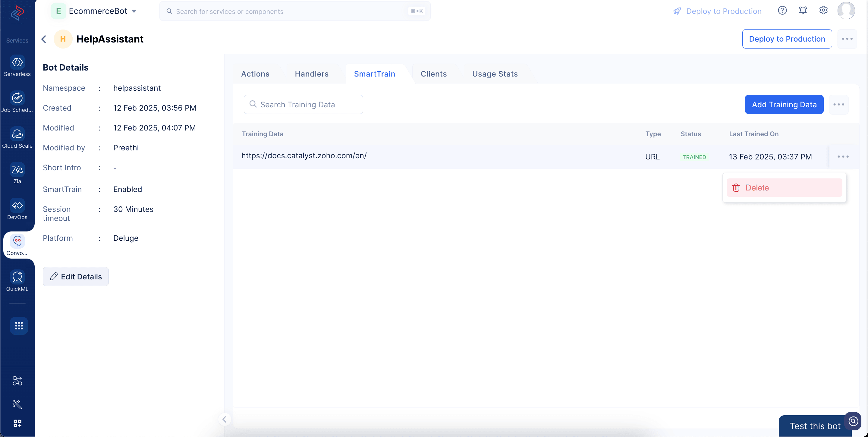Image resolution: width=868 pixels, height=437 pixels.
Task: Click the helpassistant namespace value
Action: pos(137,88)
